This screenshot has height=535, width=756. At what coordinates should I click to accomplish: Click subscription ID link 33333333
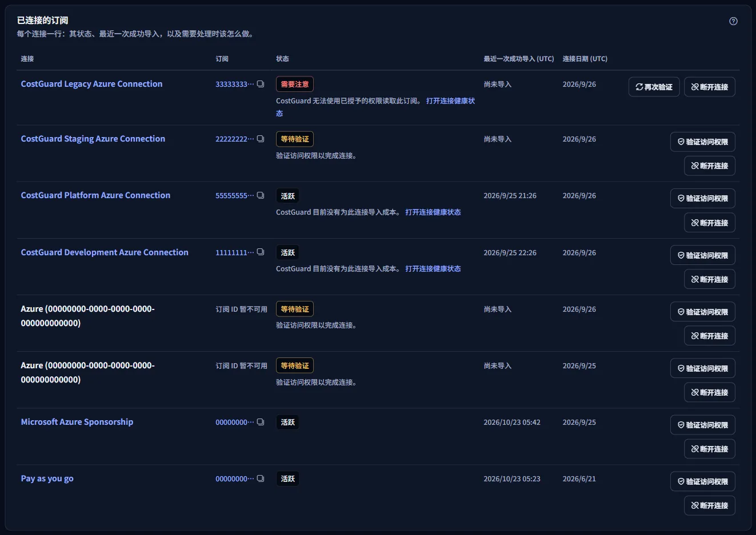click(234, 84)
